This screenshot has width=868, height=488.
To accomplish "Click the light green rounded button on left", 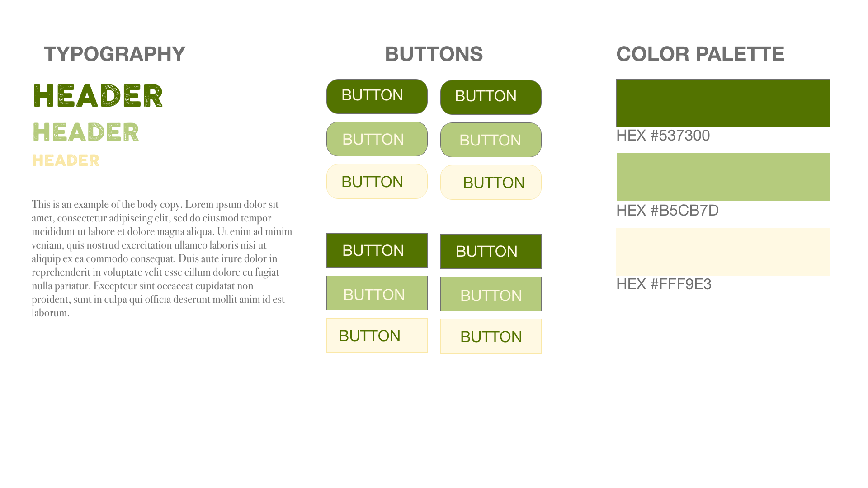I will coord(377,139).
